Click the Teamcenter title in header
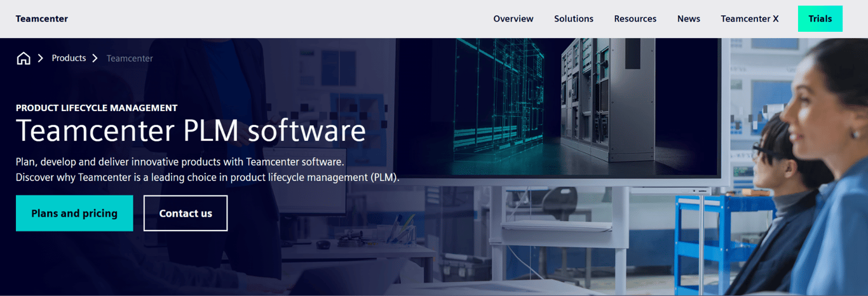The width and height of the screenshot is (868, 296). click(42, 19)
